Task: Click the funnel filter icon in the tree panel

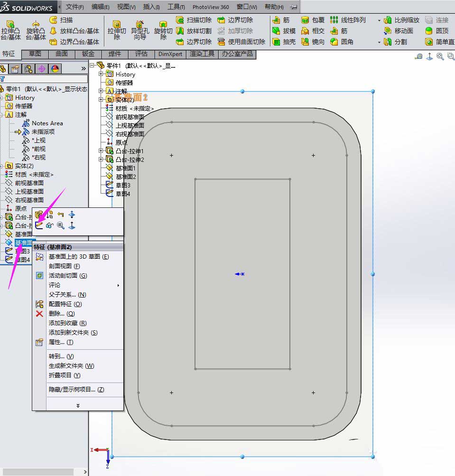Action: (2, 79)
